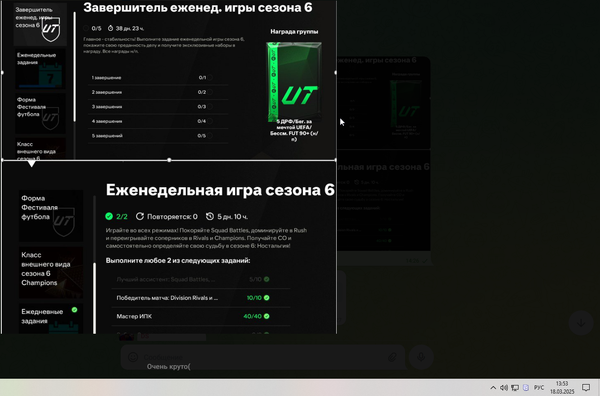Select Еженедельные задания sidebar item
Screen dimensions: 600x396
coord(40,69)
